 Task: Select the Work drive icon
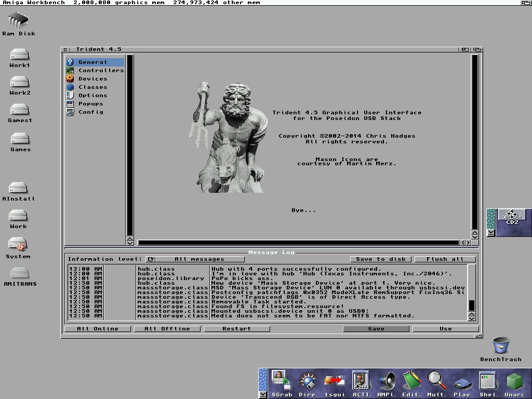pyautogui.click(x=18, y=219)
